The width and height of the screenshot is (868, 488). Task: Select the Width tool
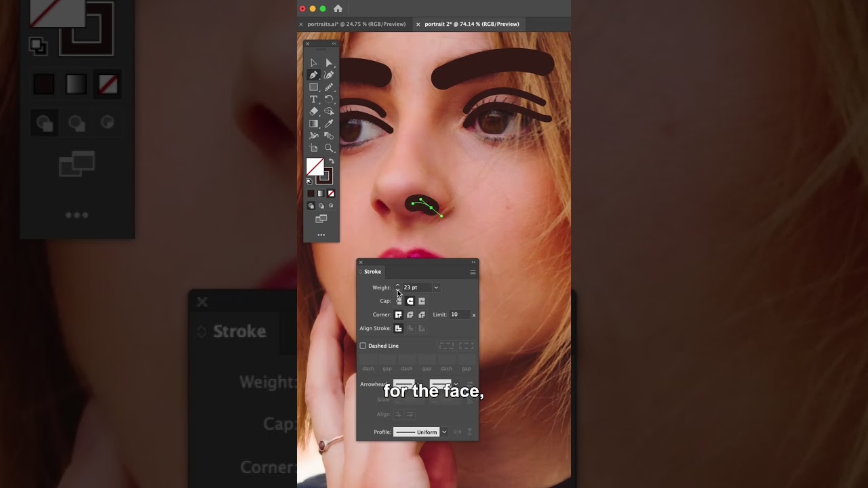point(313,136)
